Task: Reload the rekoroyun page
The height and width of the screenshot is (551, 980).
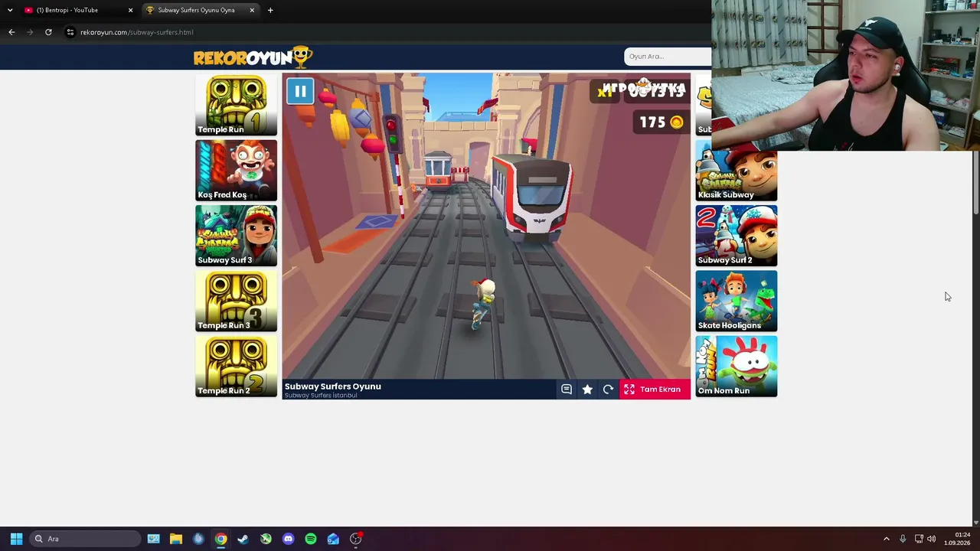Action: [48, 32]
